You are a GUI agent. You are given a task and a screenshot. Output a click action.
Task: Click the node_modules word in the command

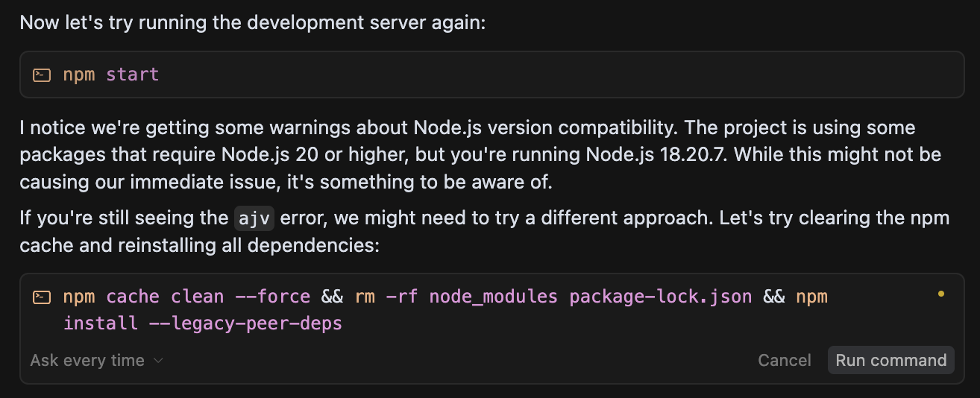(x=494, y=297)
